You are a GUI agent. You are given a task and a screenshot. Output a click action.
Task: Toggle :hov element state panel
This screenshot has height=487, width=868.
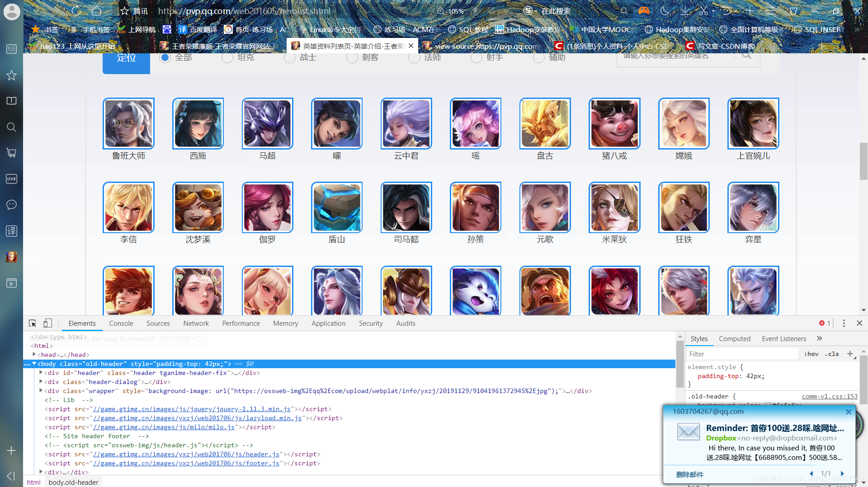point(811,354)
